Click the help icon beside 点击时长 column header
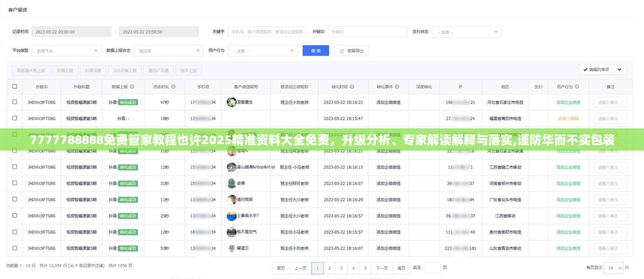This screenshot has height=279, width=644. (x=173, y=87)
